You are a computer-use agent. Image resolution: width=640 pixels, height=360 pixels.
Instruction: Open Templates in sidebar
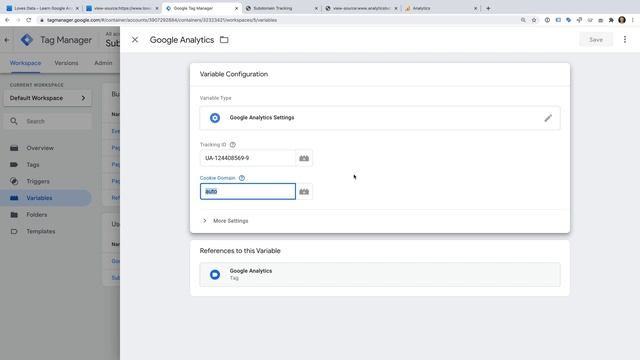pyautogui.click(x=41, y=231)
